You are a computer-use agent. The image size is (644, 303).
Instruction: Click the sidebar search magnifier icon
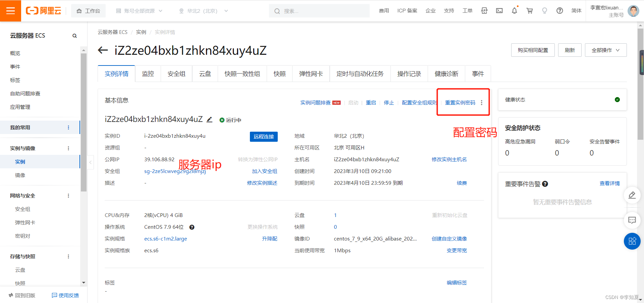[74, 36]
